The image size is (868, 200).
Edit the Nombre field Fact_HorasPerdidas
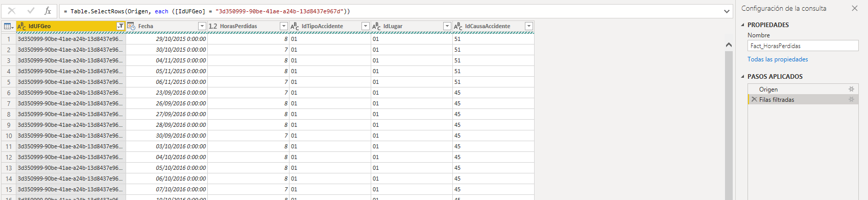(x=803, y=46)
